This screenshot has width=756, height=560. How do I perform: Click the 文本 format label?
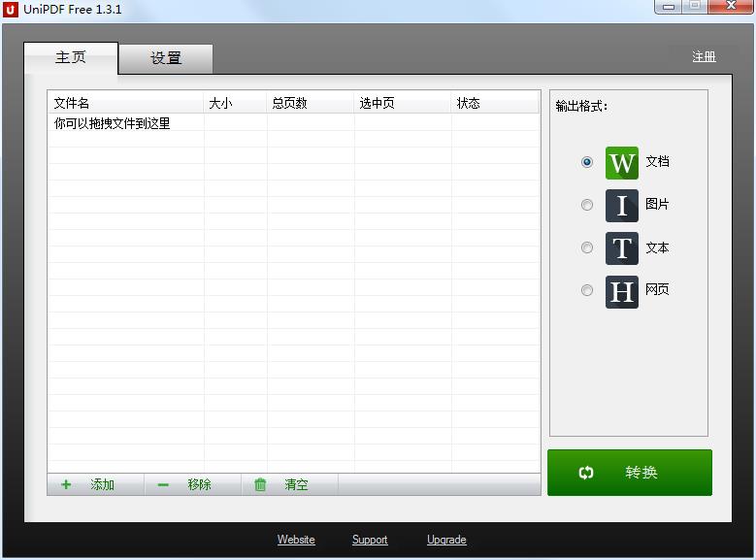click(x=657, y=247)
